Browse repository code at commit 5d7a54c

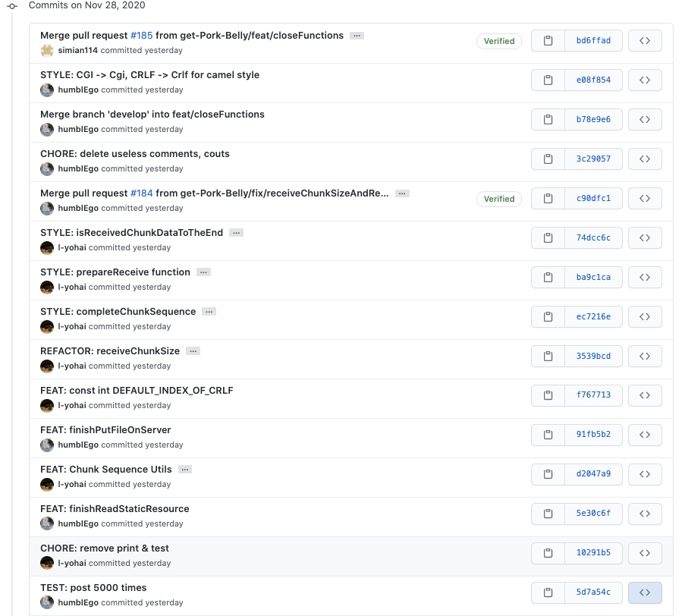pyautogui.click(x=645, y=593)
